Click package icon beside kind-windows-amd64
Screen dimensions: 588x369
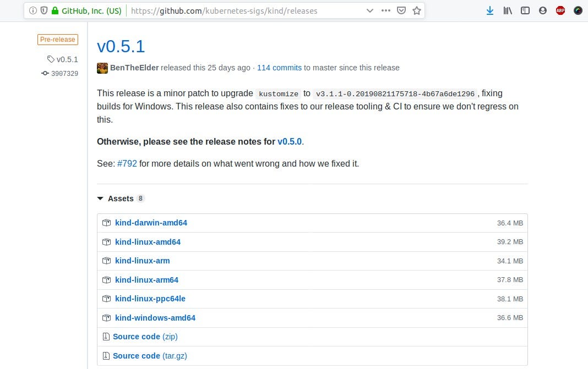click(x=106, y=318)
